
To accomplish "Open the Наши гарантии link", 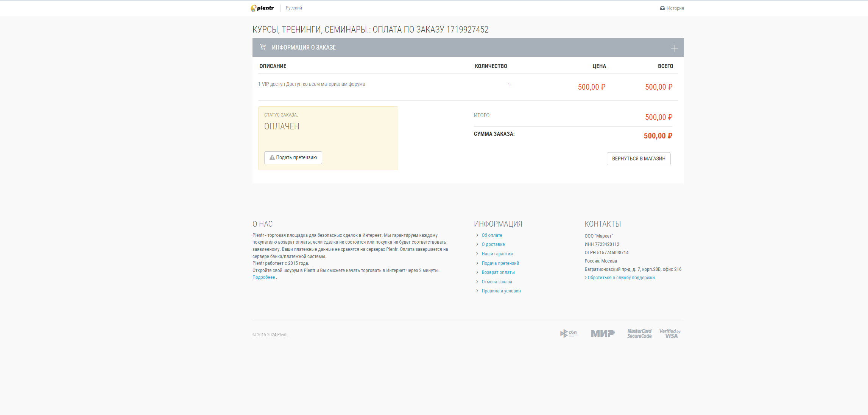I will pyautogui.click(x=497, y=254).
